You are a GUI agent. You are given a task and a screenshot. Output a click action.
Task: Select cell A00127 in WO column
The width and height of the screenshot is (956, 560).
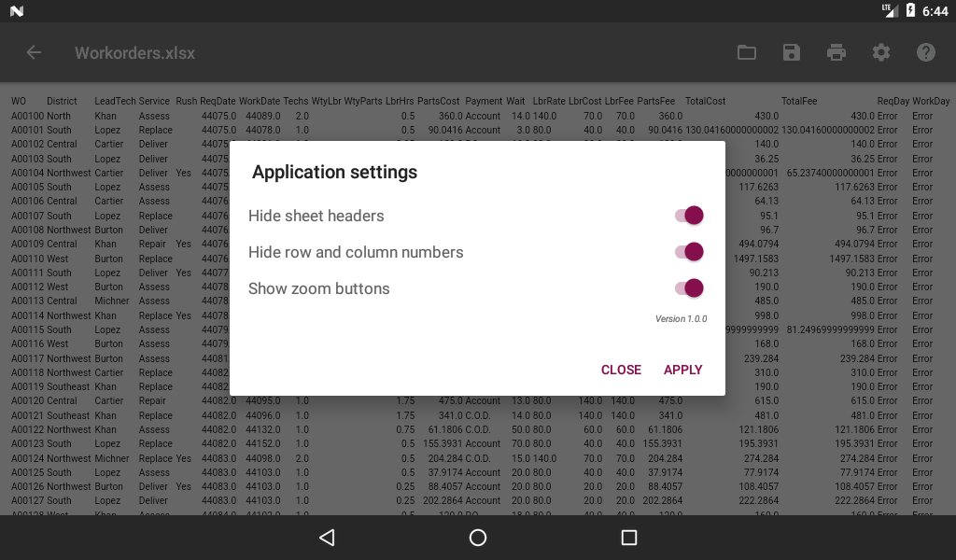click(x=27, y=501)
